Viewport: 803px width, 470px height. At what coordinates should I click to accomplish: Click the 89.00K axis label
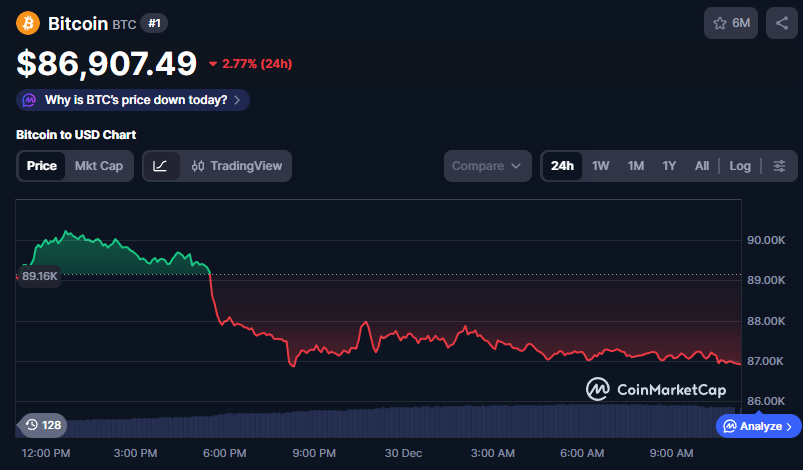766,280
